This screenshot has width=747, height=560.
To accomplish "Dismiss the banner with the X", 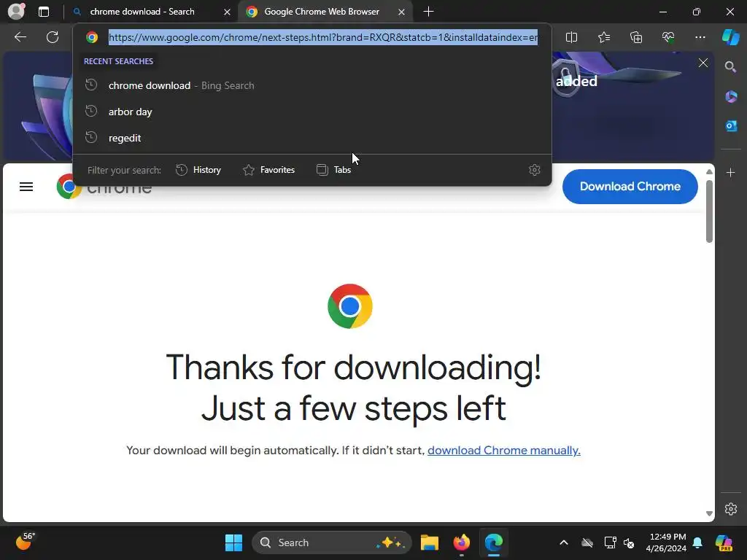I will [x=703, y=63].
